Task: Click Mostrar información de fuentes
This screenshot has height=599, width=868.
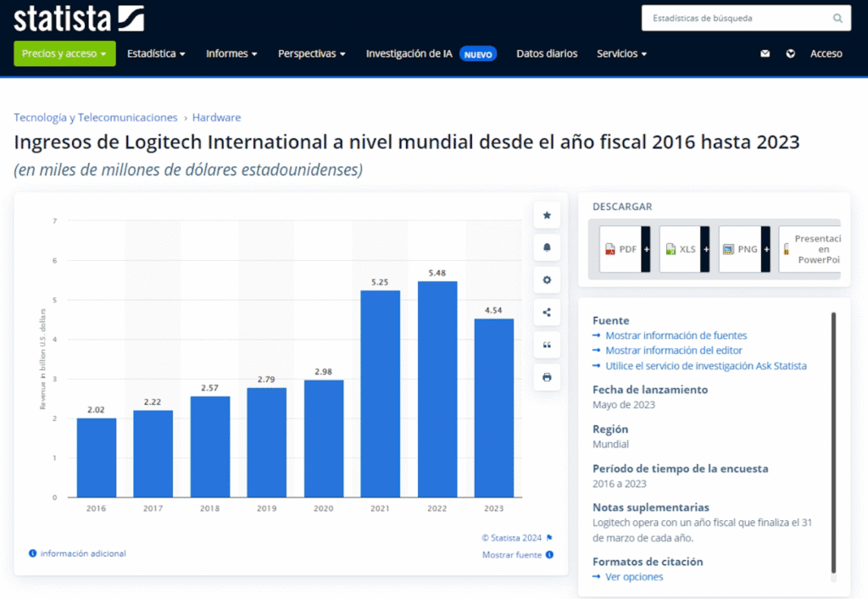Action: click(676, 336)
